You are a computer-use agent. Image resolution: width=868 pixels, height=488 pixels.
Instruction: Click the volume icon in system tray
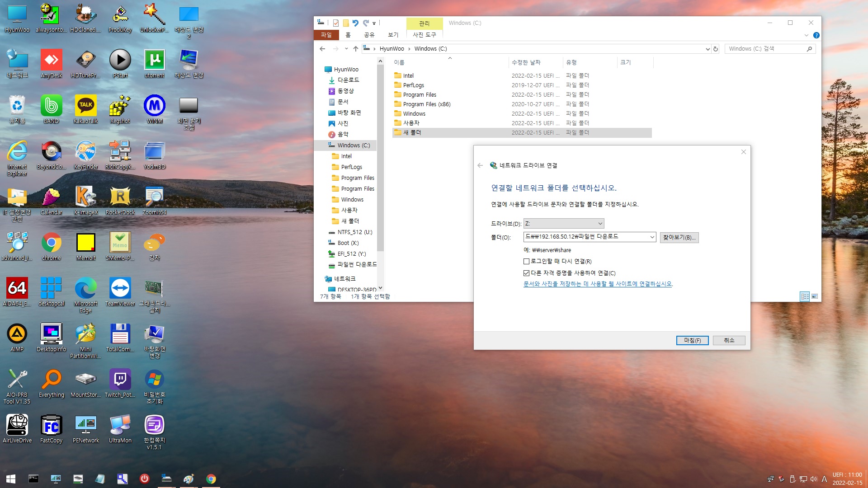pos(814,479)
